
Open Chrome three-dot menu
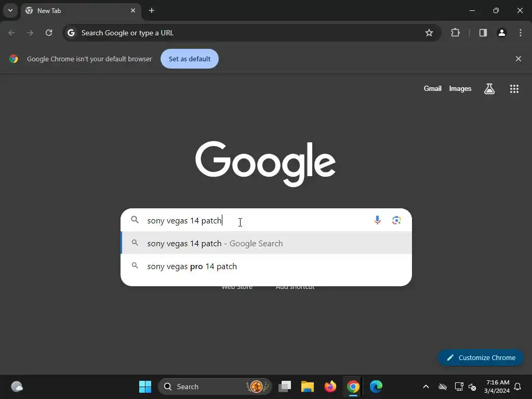[521, 33]
